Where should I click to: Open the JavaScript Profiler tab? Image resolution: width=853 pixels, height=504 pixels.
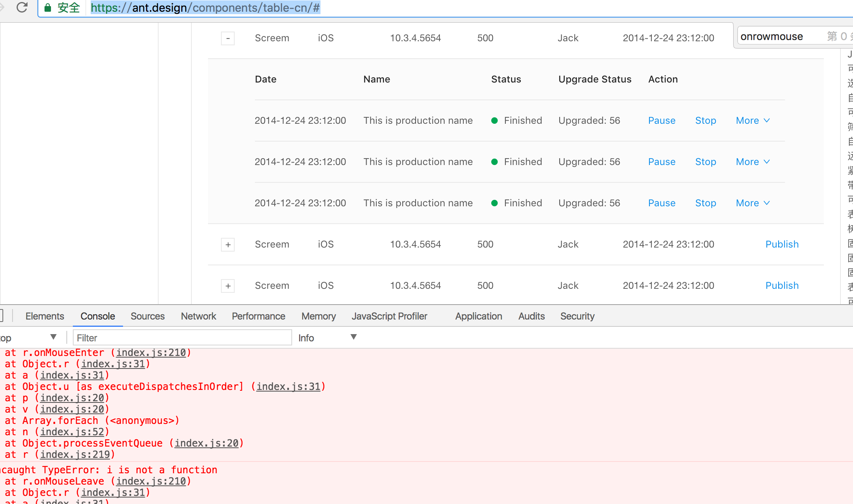[389, 316]
